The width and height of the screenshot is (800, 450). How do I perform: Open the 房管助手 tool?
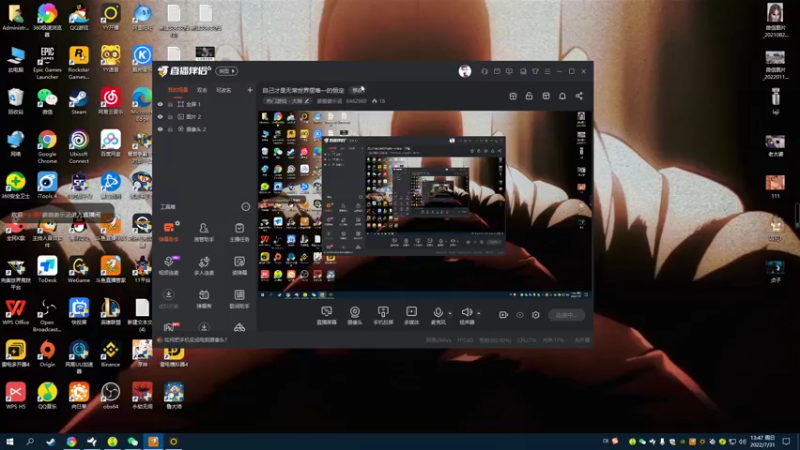pos(204,231)
